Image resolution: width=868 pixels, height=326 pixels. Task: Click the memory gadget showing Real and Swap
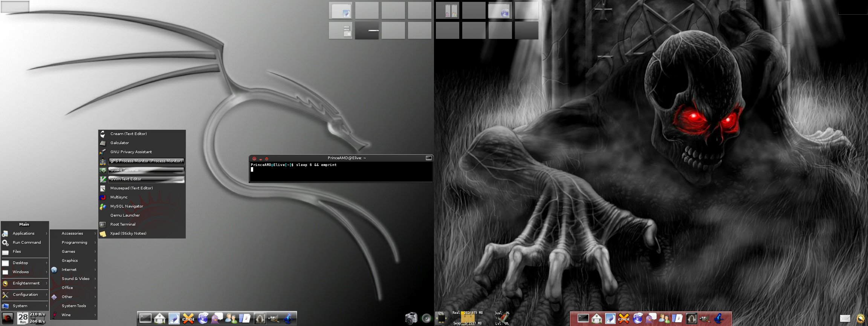pos(468,318)
